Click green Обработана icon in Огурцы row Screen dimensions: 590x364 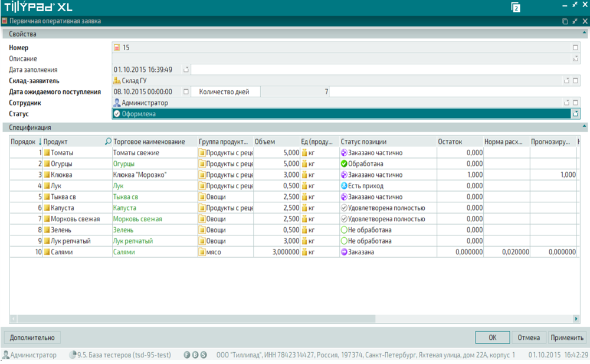click(344, 163)
